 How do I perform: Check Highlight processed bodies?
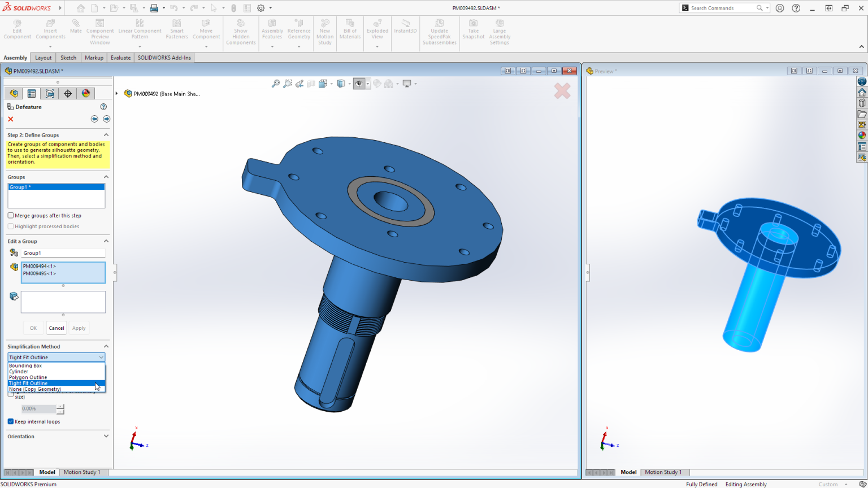tap(10, 226)
